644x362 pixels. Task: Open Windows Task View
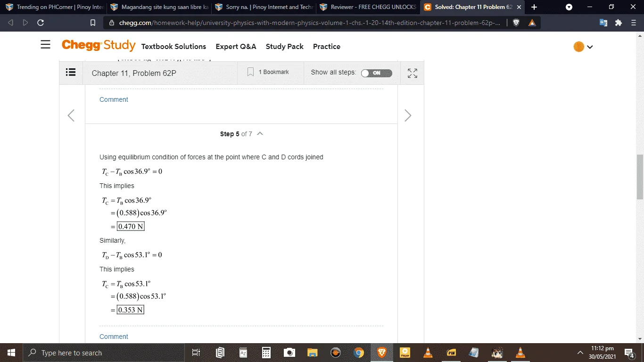tap(196, 353)
